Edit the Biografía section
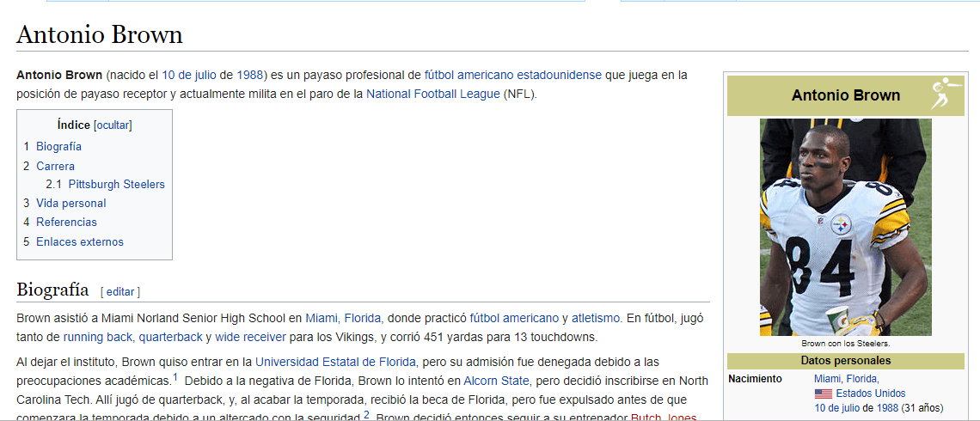Image resolution: width=980 pixels, height=421 pixels. [120, 292]
